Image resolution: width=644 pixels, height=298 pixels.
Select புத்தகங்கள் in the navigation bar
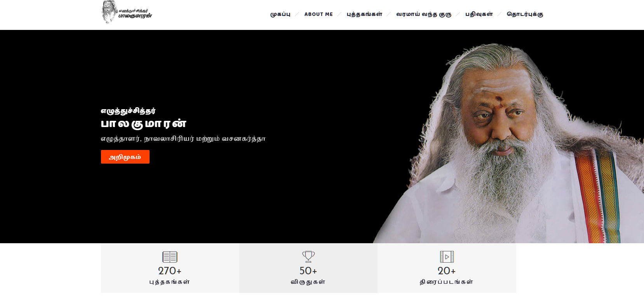[364, 14]
